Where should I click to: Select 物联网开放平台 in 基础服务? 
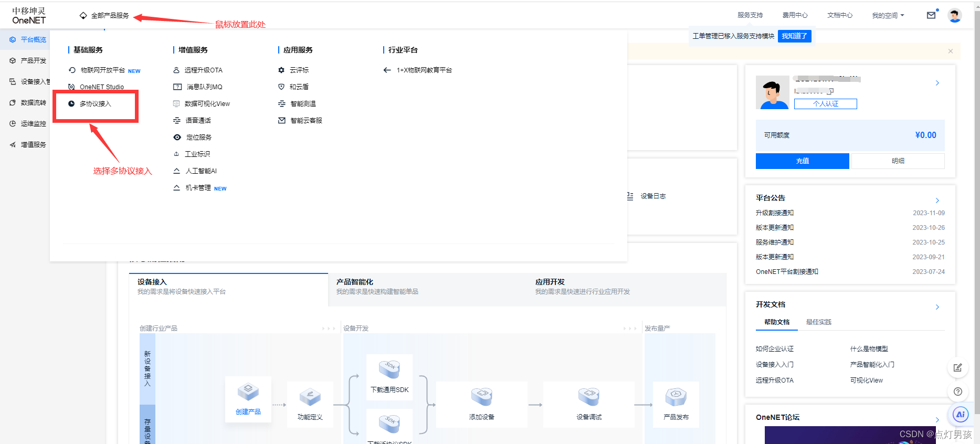tap(104, 70)
